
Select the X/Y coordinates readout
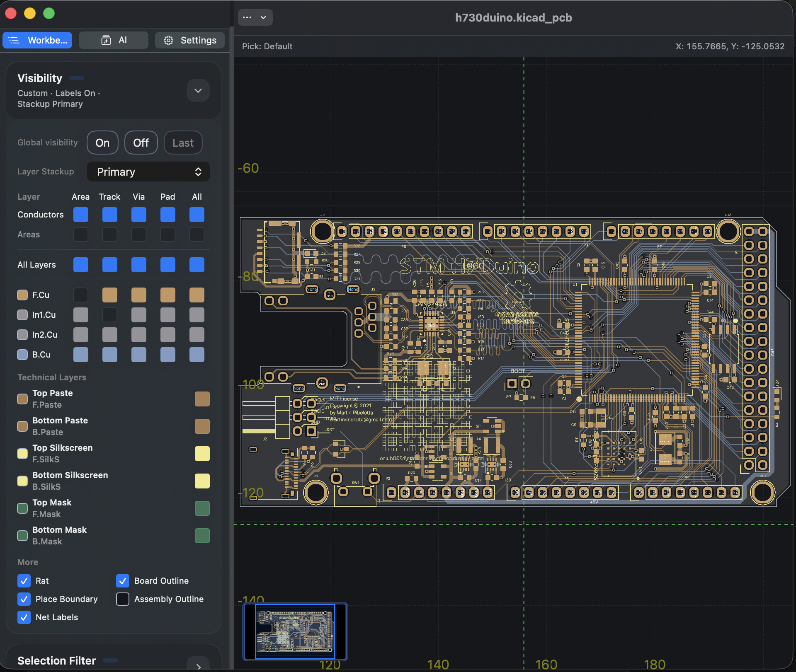(730, 46)
